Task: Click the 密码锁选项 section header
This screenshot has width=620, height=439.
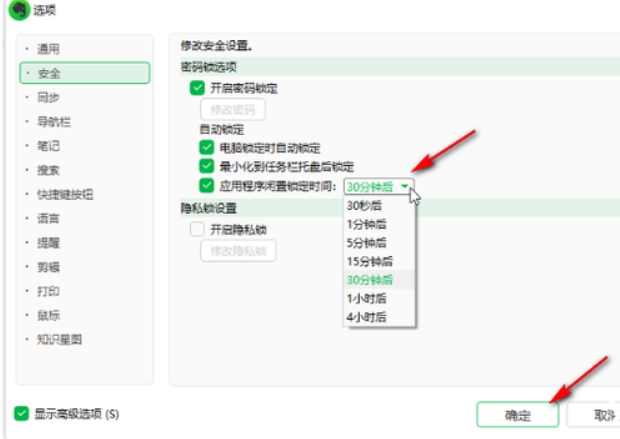Action: point(209,67)
